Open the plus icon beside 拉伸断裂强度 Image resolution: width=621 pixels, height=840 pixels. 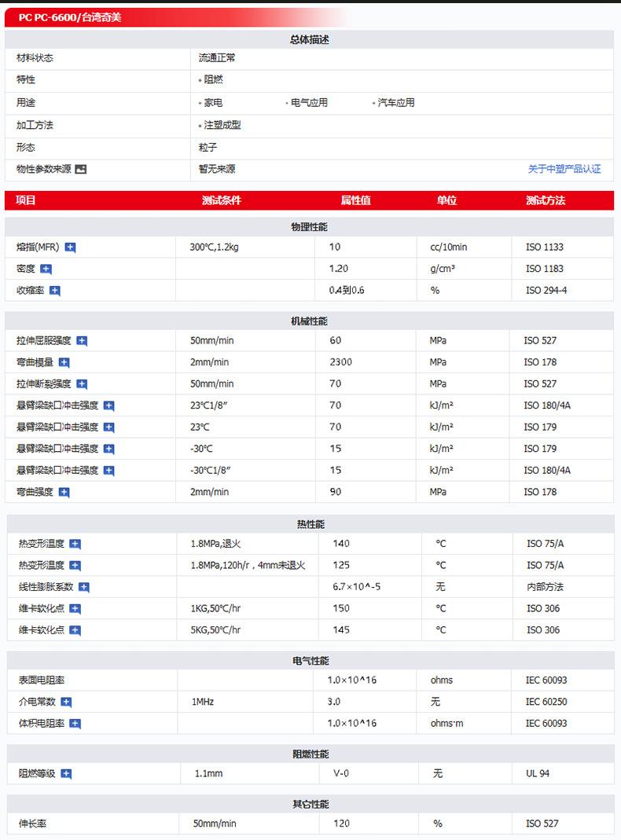click(x=82, y=384)
